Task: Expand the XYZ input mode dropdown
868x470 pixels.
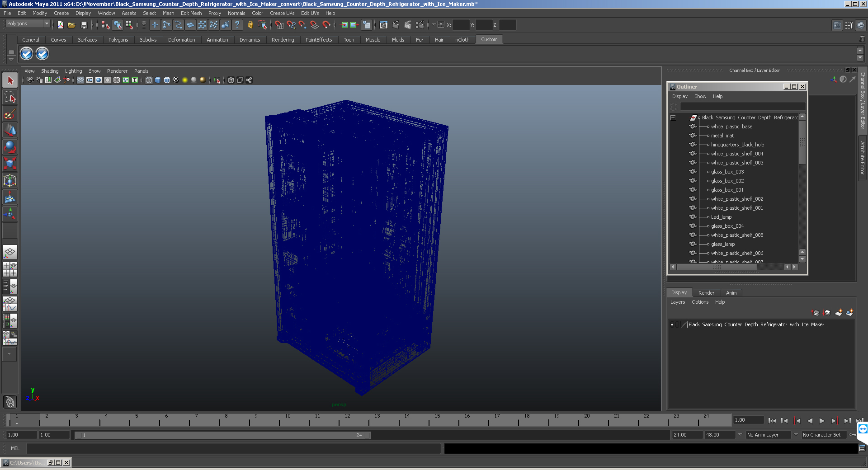Action: [434, 25]
